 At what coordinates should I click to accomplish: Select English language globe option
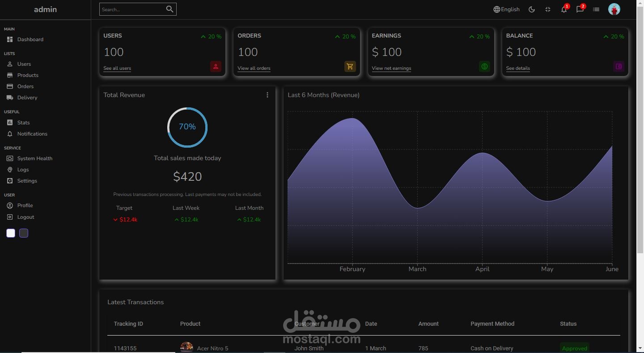pos(506,9)
